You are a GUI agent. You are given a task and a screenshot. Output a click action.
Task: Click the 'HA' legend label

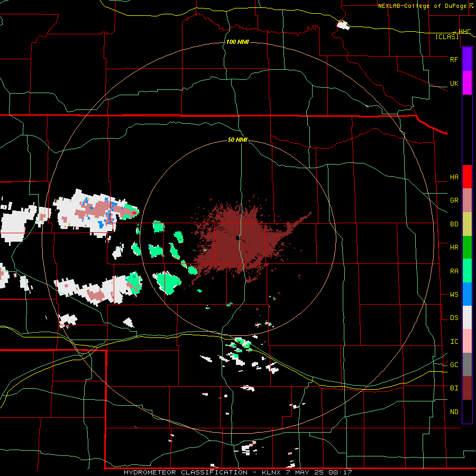pos(454,177)
